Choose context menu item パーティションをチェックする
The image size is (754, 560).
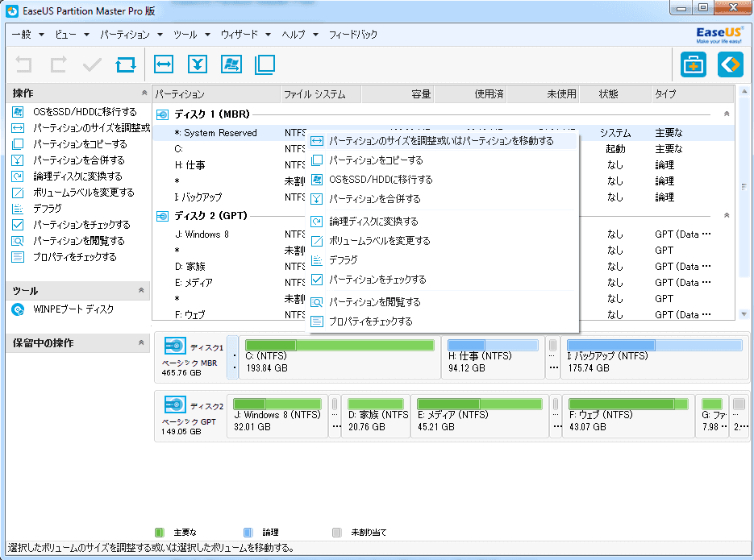[x=442, y=280]
